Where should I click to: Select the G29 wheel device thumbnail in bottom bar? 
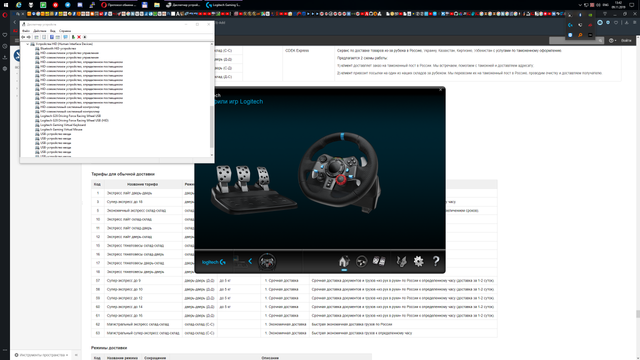tap(267, 262)
